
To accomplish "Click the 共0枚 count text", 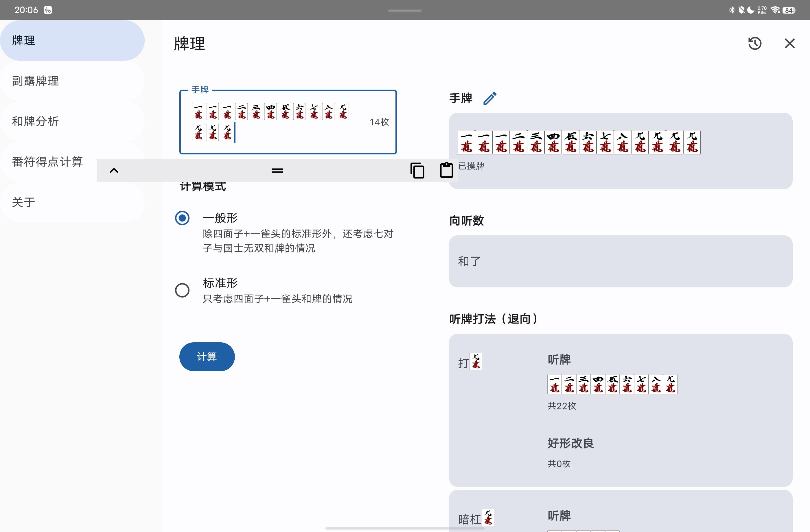I will pyautogui.click(x=559, y=464).
